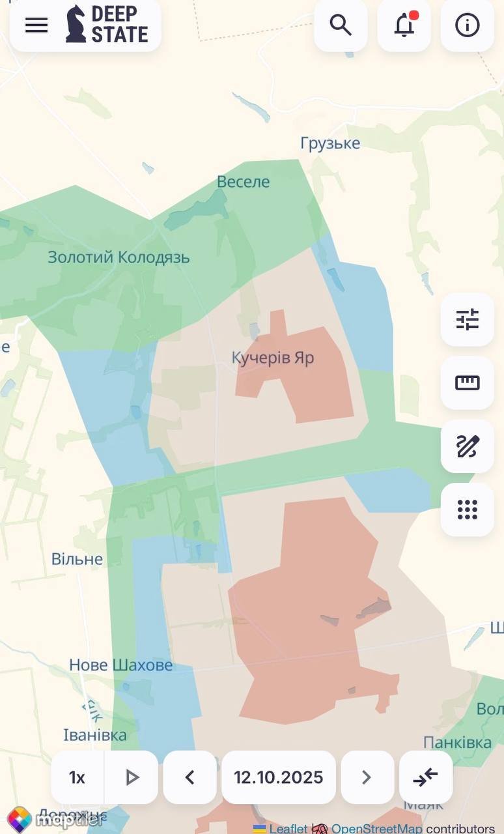Open the Leaflet attribution link
504x834 pixels.
pyautogui.click(x=288, y=829)
